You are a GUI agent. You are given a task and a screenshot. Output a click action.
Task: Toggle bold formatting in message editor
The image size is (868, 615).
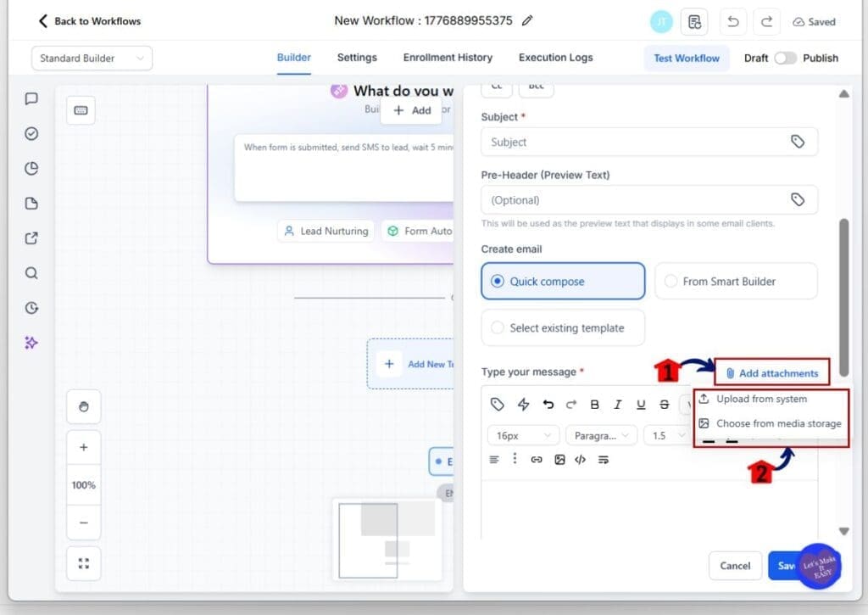coord(594,405)
